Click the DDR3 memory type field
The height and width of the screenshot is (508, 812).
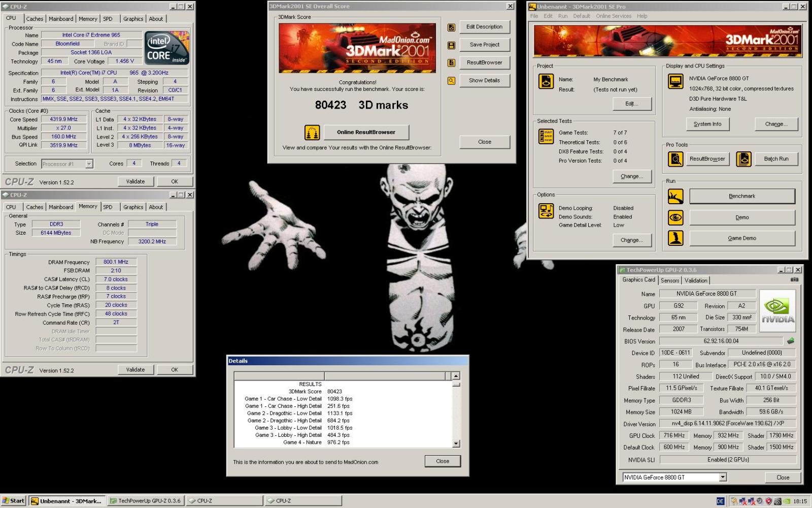click(56, 225)
